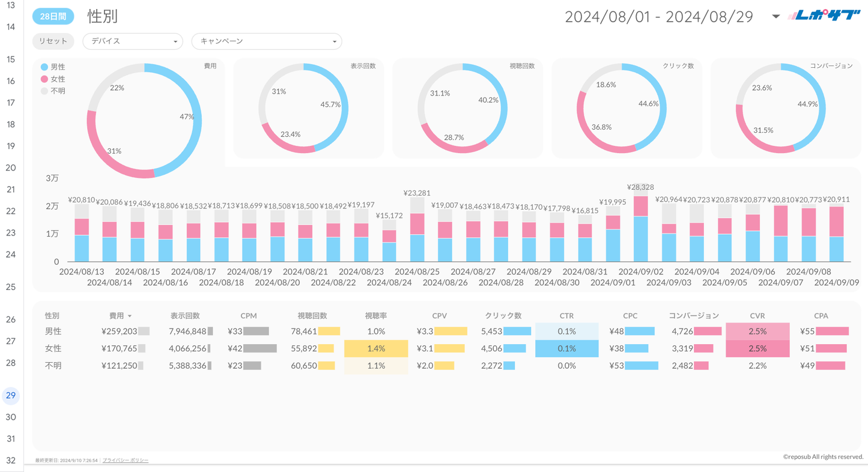Viewport: 868px width, 472px height.
Task: Click the ¥55 CPA cell
Action: pyautogui.click(x=807, y=331)
